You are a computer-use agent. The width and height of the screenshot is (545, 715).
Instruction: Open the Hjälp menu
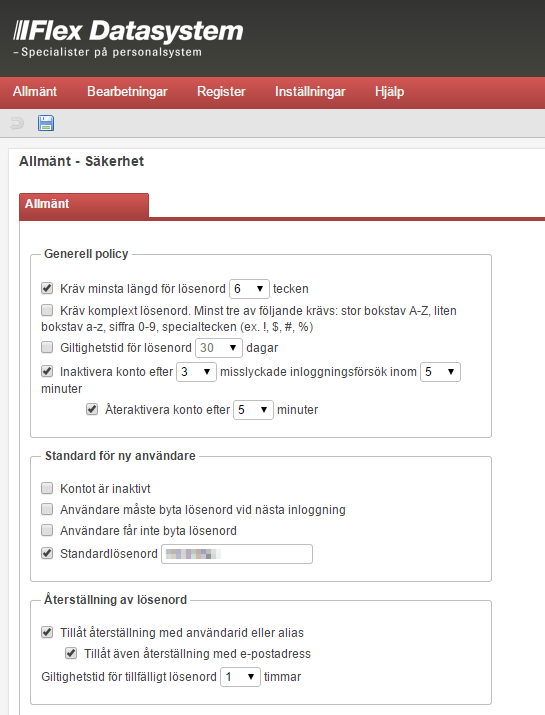point(389,92)
